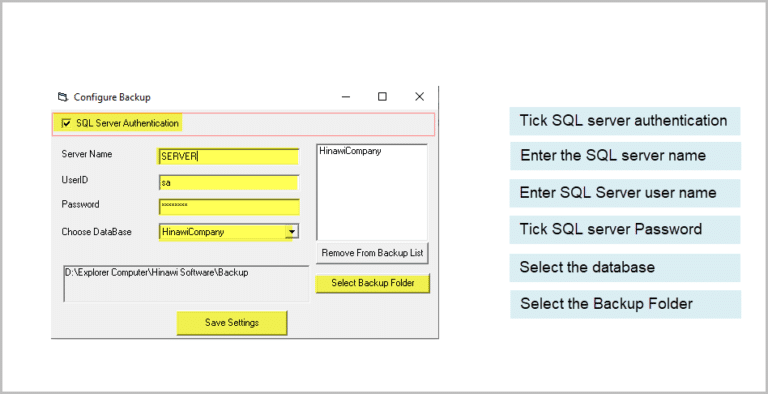Click Select Backup Folder button
The height and width of the screenshot is (394, 768).
pyautogui.click(x=373, y=283)
